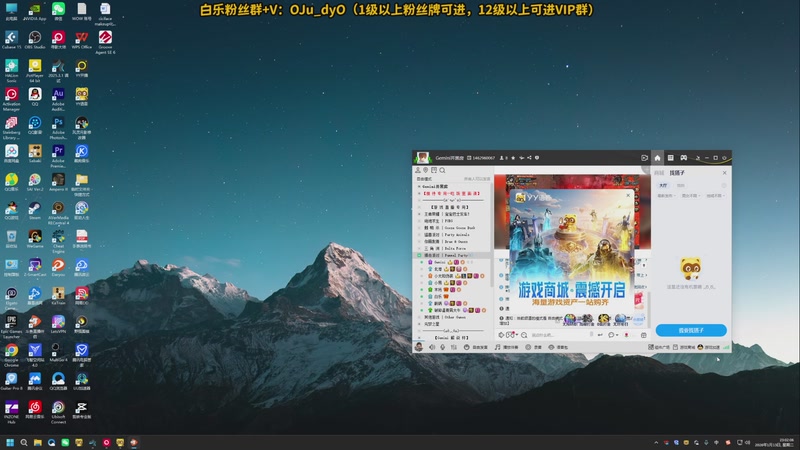Open the YY game controller icon
Screen dimensions: 800x450
pyautogui.click(x=683, y=158)
